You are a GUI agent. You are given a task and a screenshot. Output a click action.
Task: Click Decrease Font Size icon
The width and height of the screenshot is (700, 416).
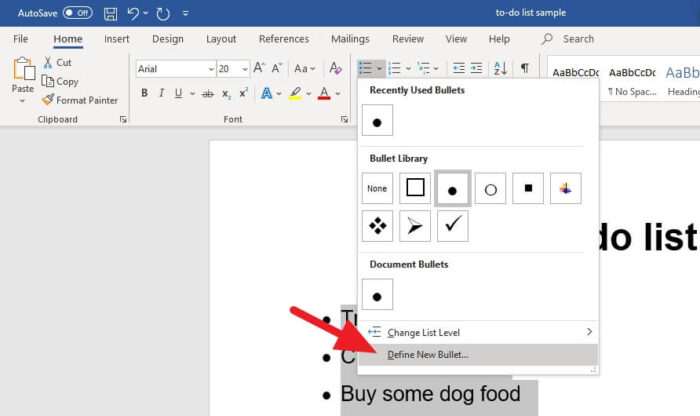pyautogui.click(x=277, y=68)
